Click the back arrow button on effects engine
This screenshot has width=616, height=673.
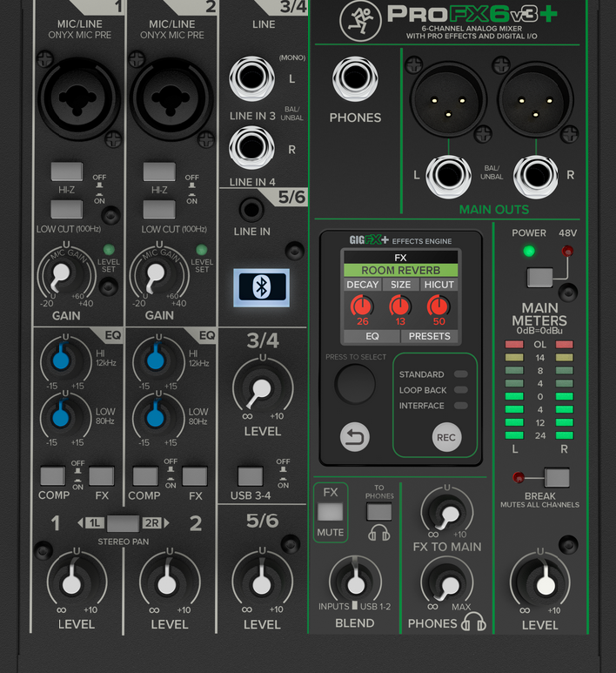coord(355,437)
